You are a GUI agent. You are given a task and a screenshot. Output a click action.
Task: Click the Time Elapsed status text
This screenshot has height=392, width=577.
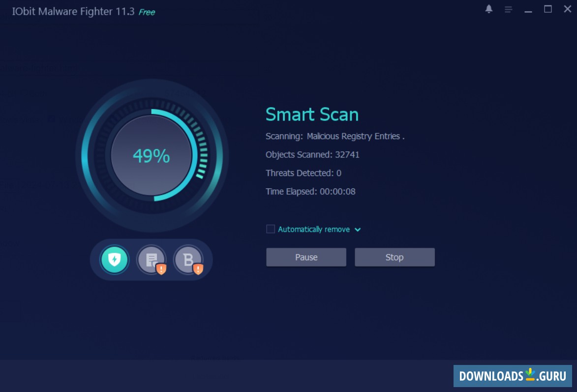(x=310, y=191)
